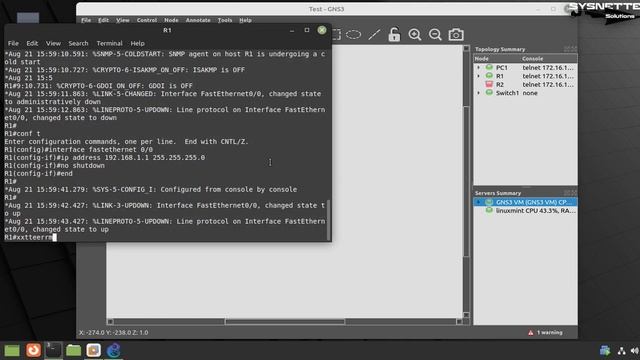Open the Linux Mint menu in taskbar
640x360 pixels.
tap(12, 350)
